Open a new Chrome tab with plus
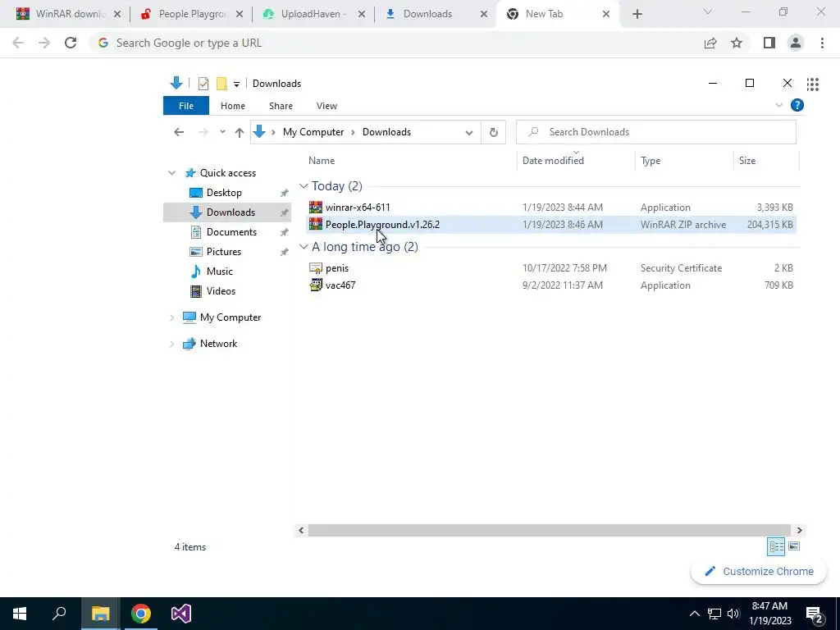Screen dimensions: 840x630 (637, 15)
